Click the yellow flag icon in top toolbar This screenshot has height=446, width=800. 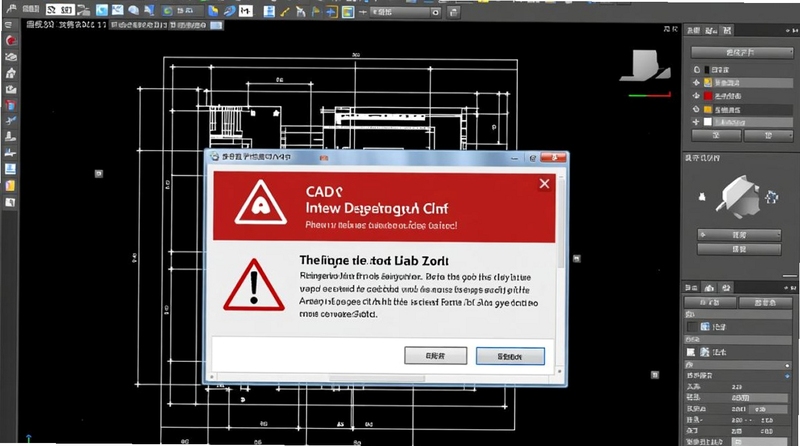[x=316, y=11]
